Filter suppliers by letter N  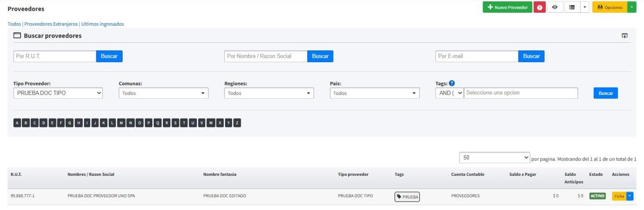(130, 123)
